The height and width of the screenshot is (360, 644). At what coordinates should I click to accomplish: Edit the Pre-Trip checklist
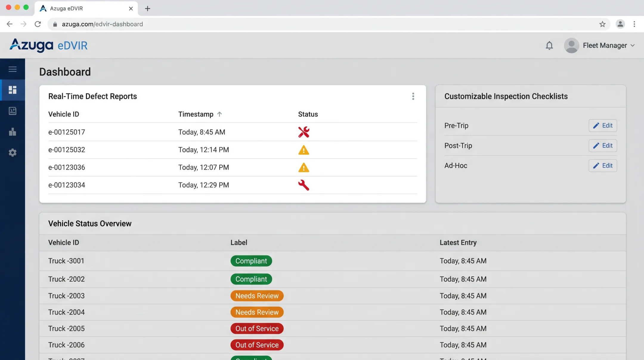[603, 125]
